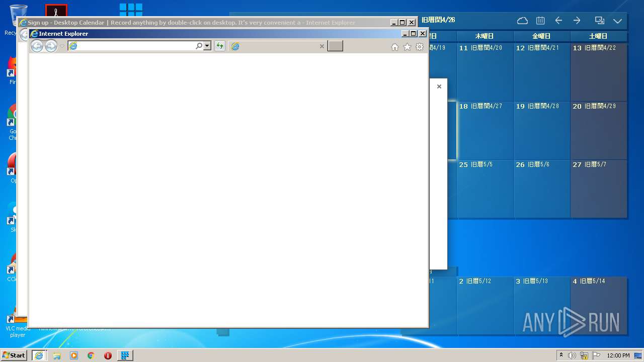Image resolution: width=644 pixels, height=362 pixels.
Task: Open the date picker calendar icon
Action: pyautogui.click(x=540, y=21)
